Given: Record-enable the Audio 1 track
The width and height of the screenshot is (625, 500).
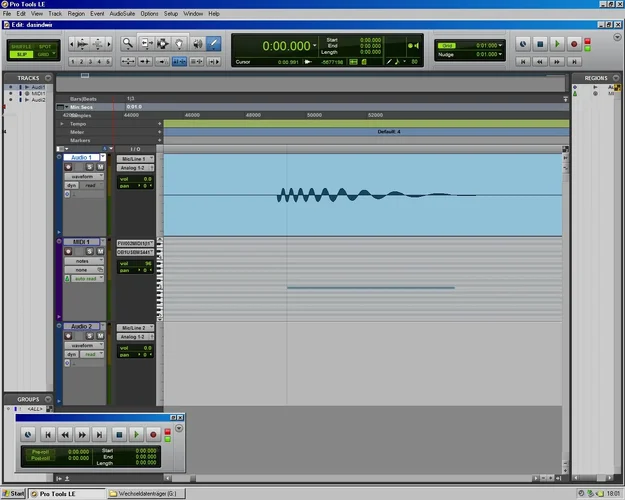Looking at the screenshot, I should pos(69,167).
